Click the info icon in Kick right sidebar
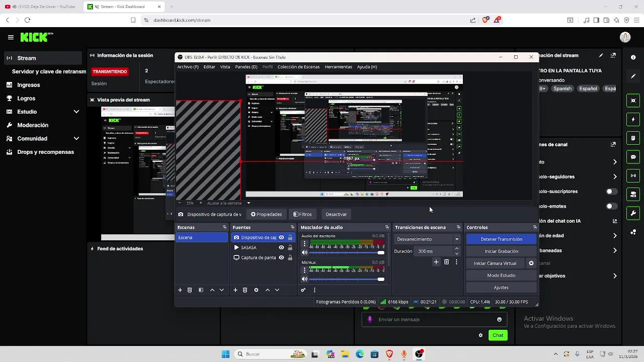Image resolution: width=644 pixels, height=362 pixels. point(633,57)
